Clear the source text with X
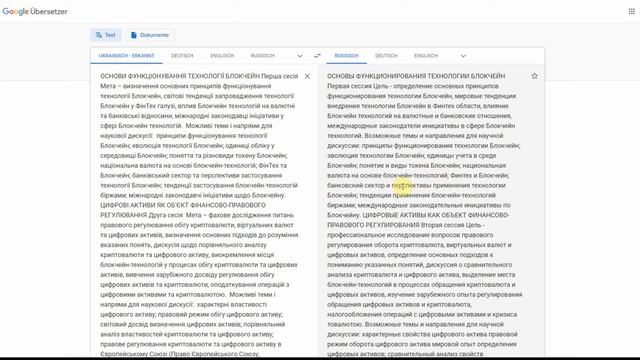The width and height of the screenshot is (640, 360). point(307,76)
